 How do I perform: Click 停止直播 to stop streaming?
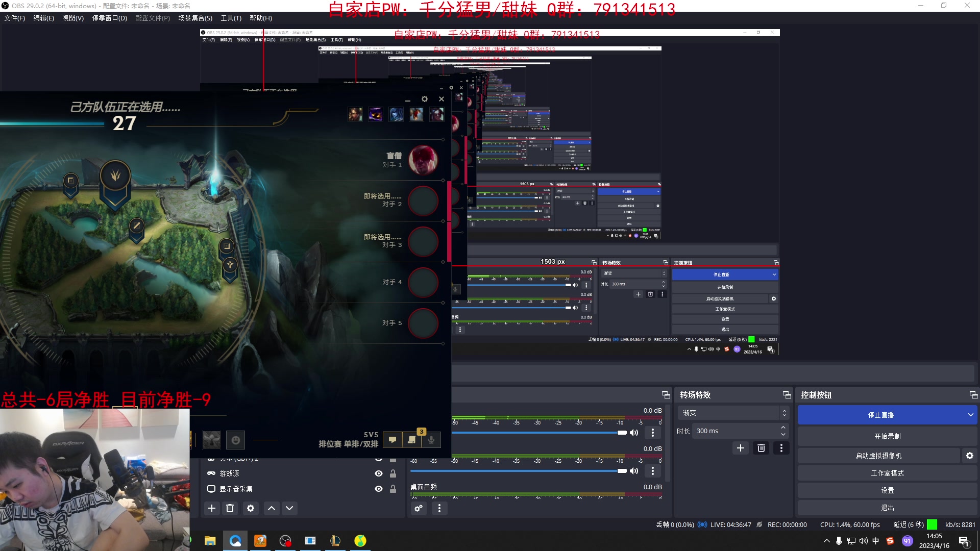[881, 415]
